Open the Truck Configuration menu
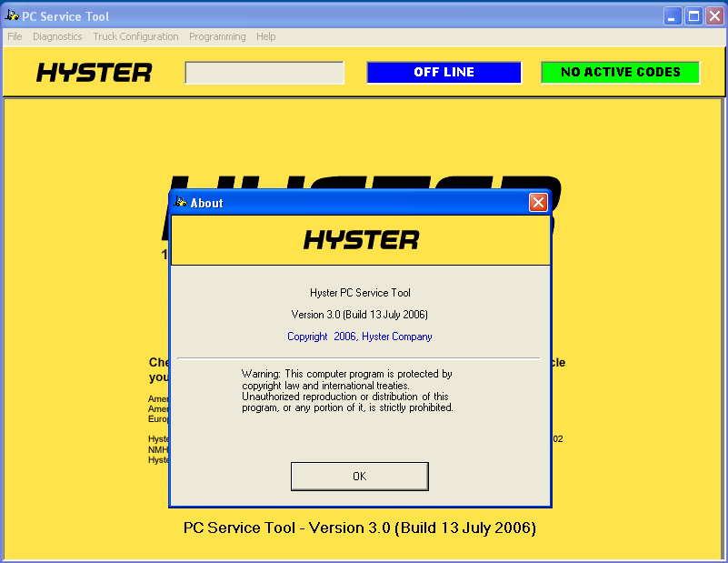Screen dimensions: 728x563 (135, 36)
